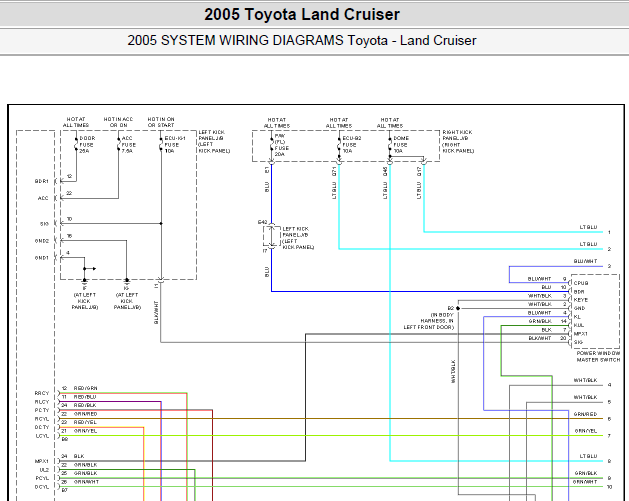Click the RED/BLU wire color label
The image size is (629, 501).
pos(85,397)
